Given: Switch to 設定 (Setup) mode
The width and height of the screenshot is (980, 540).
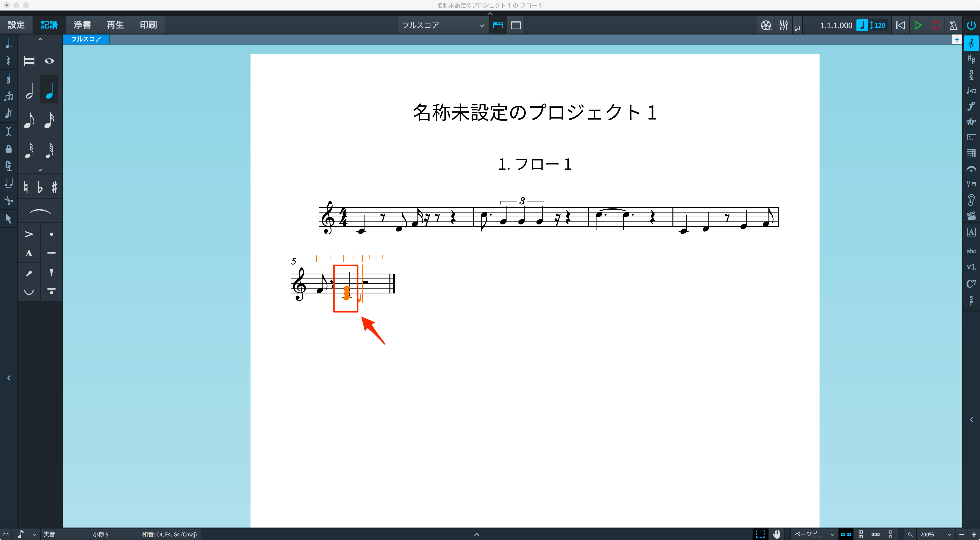Looking at the screenshot, I should point(16,25).
